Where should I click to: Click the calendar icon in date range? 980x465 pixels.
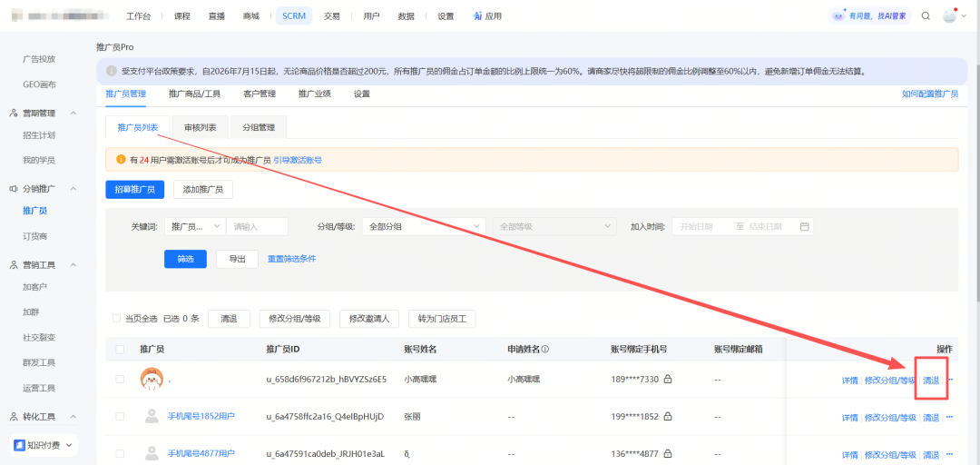pos(804,226)
